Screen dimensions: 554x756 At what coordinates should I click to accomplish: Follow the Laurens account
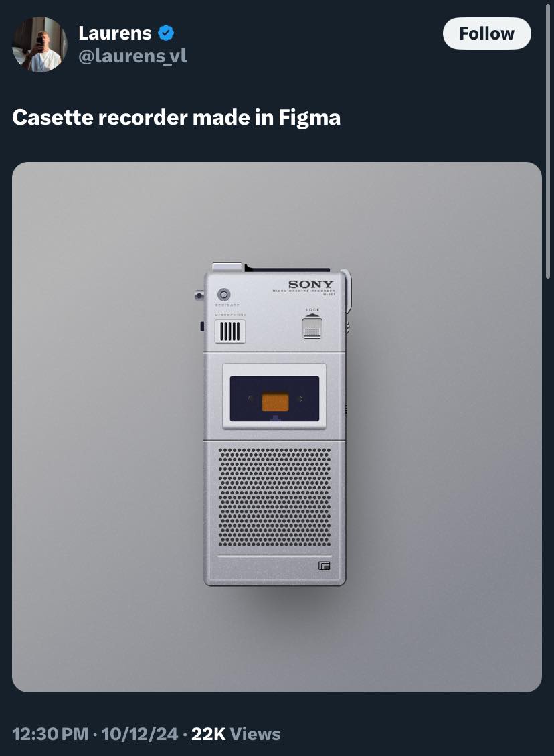486,33
